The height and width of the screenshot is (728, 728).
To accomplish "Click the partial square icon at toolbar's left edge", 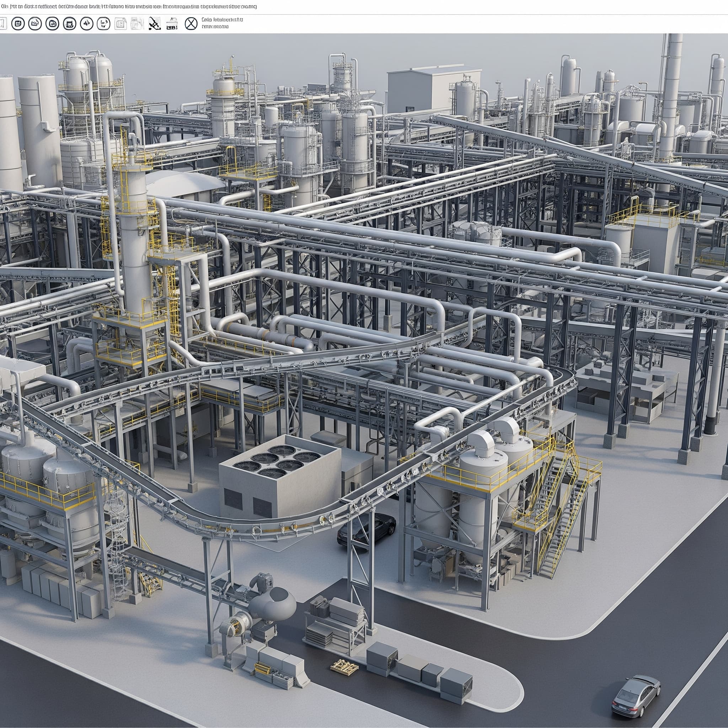I will click(x=3, y=24).
